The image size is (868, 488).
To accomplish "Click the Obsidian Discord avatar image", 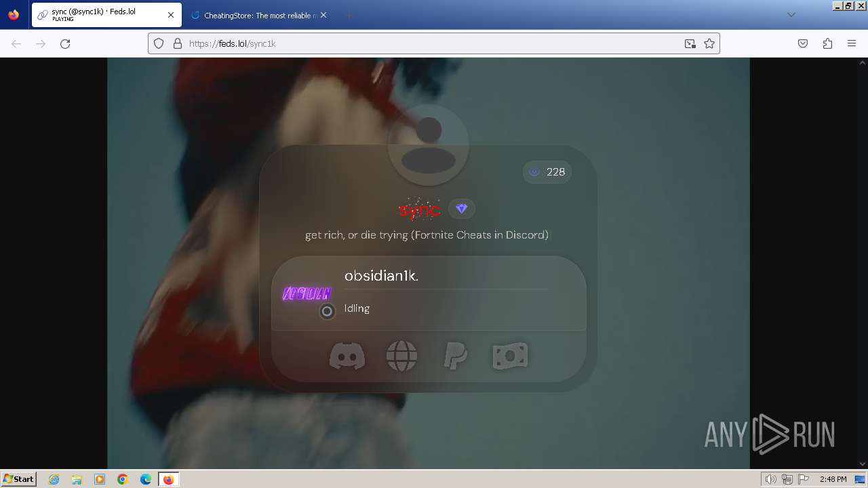I will pos(307,293).
